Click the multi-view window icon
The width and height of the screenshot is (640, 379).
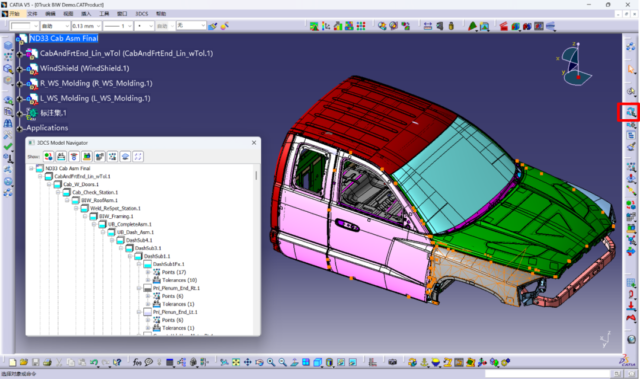point(306,362)
